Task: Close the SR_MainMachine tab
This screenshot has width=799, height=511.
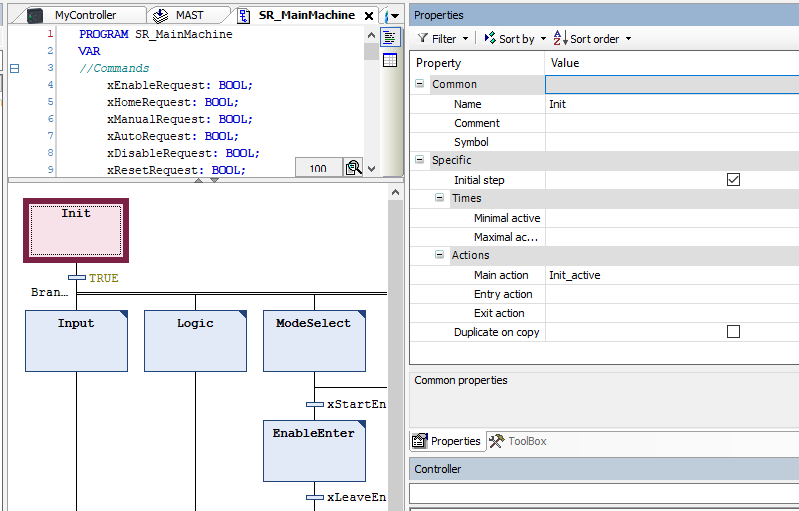Action: (x=369, y=16)
